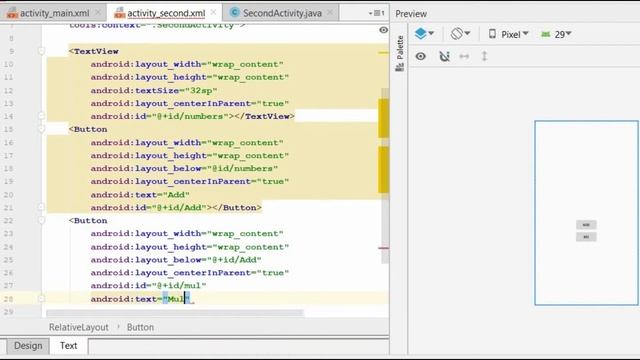Open the design surface layers dropdown
The width and height of the screenshot is (640, 360).
pyautogui.click(x=424, y=33)
